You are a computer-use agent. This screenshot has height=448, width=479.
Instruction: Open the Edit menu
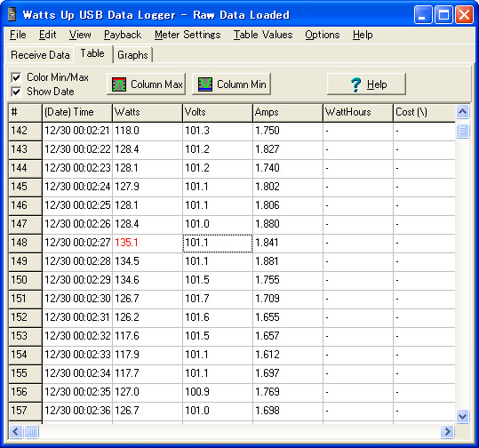pyautogui.click(x=47, y=35)
